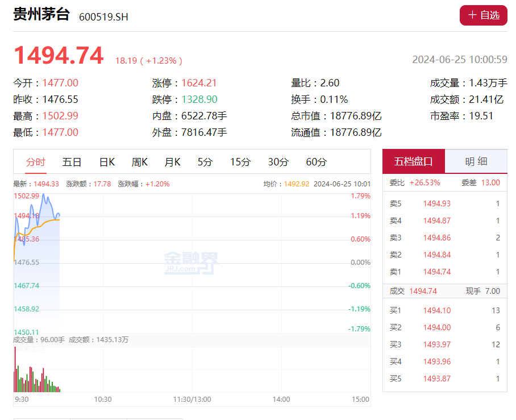Screen dimensions: 516x420
Task: Select the 卖1 order row at 1494.74
Action: coord(445,272)
